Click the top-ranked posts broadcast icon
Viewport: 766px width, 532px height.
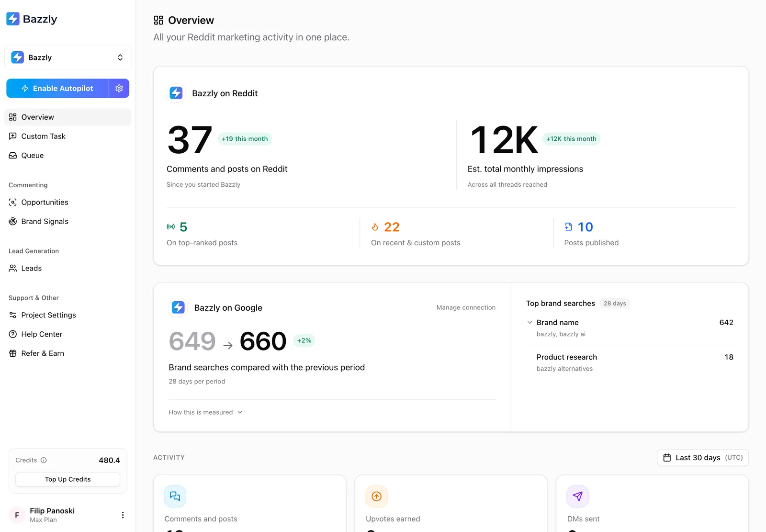pyautogui.click(x=171, y=227)
